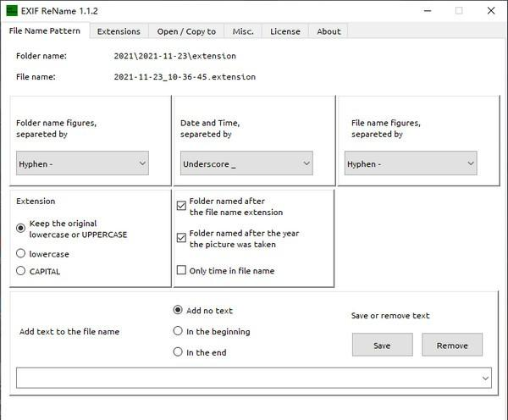508x420 pixels.
Task: Expand the folder name figures separator dropdown
Action: (83, 163)
